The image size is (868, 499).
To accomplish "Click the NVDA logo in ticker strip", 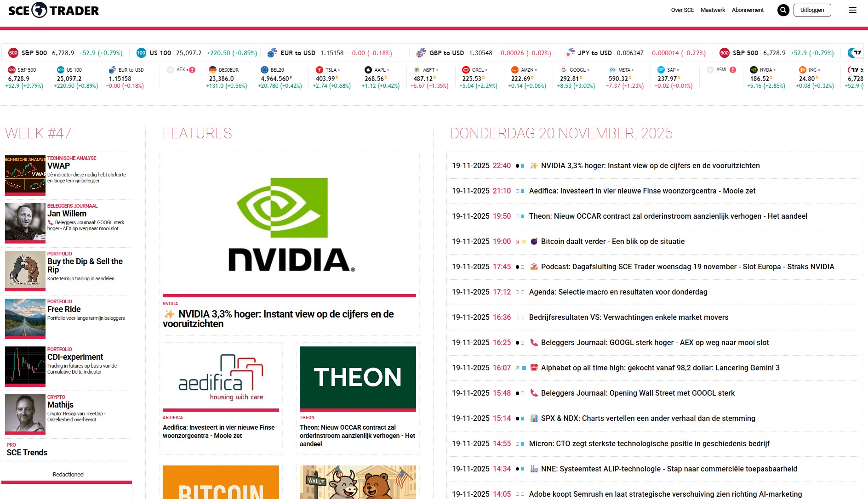I will (x=754, y=70).
